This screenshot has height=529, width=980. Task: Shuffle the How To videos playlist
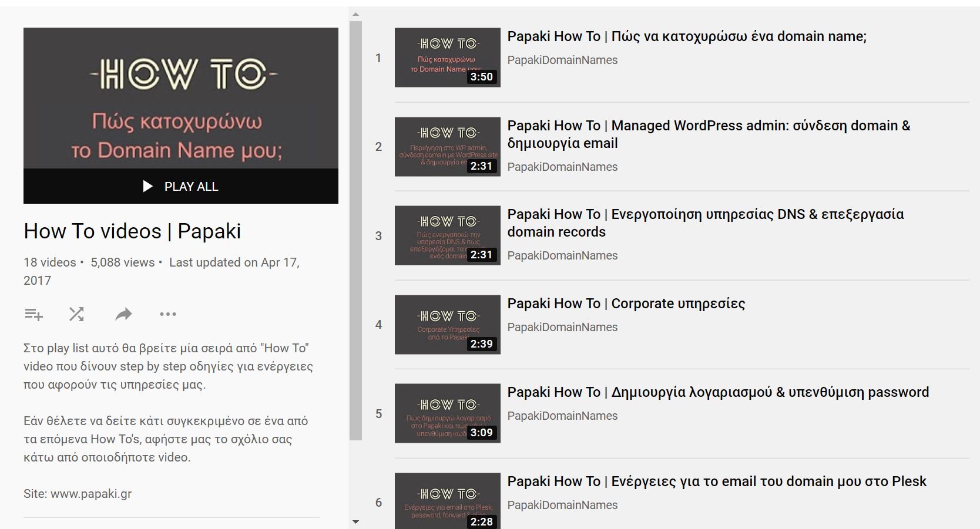[76, 314]
